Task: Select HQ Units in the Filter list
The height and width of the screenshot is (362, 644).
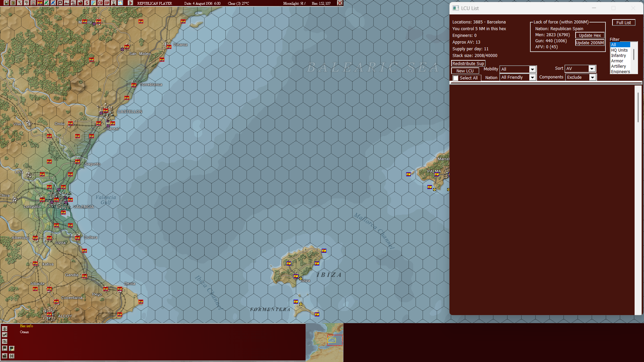Action: point(619,50)
